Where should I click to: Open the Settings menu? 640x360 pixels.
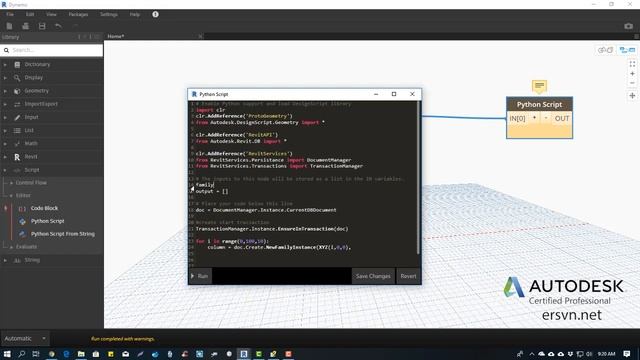[x=109, y=14]
